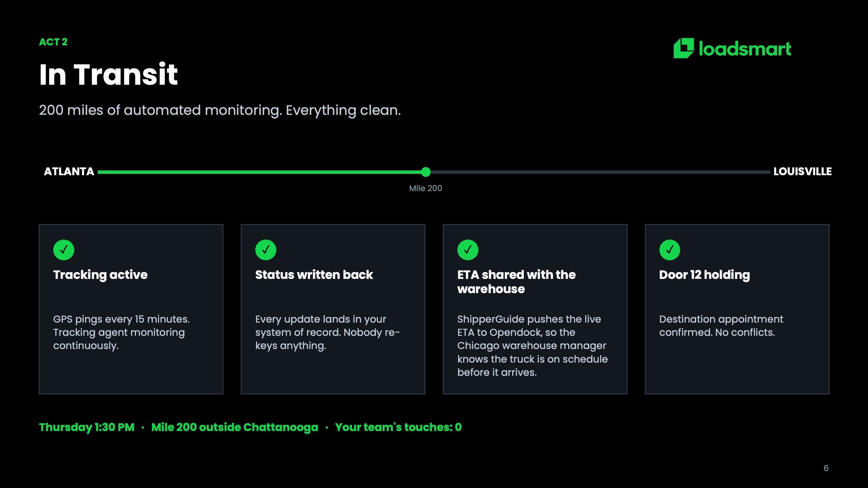Viewport: 868px width, 488px height.
Task: Click Your team's touches: 0 text
Action: click(398, 427)
